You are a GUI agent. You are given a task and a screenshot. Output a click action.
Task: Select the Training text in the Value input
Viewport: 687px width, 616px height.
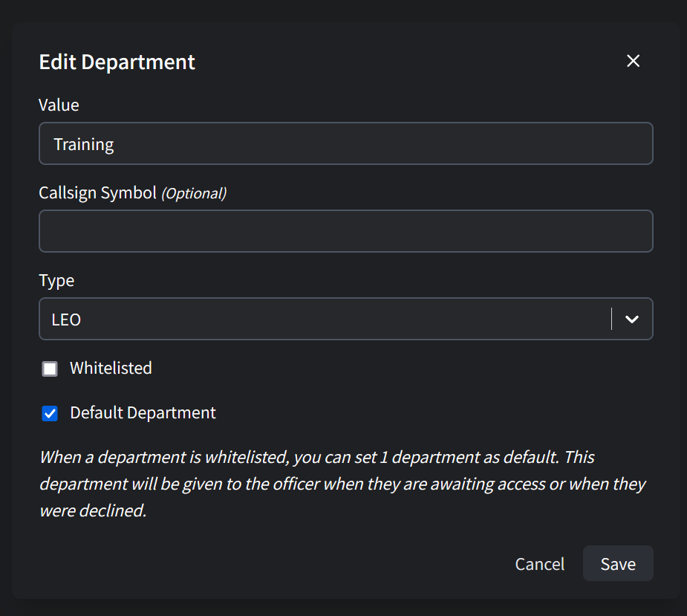tap(83, 143)
